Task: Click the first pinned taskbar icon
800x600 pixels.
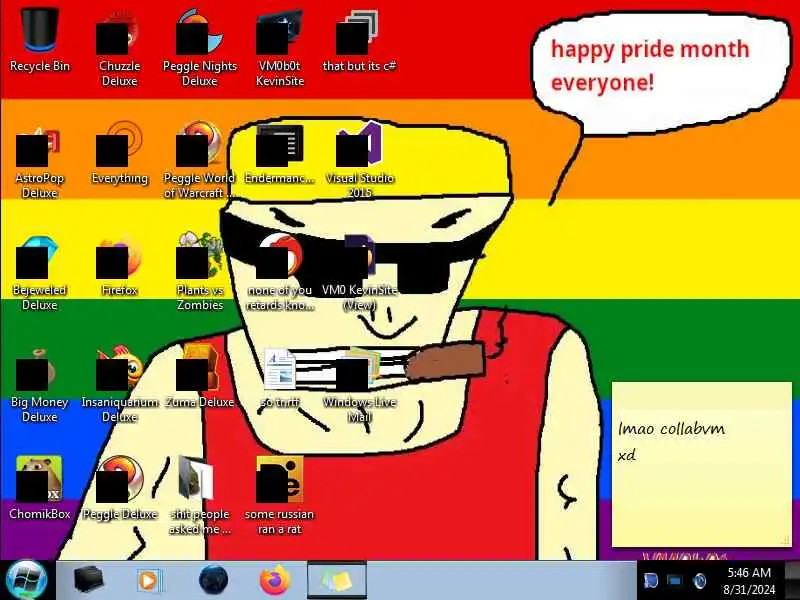Action: click(x=88, y=580)
